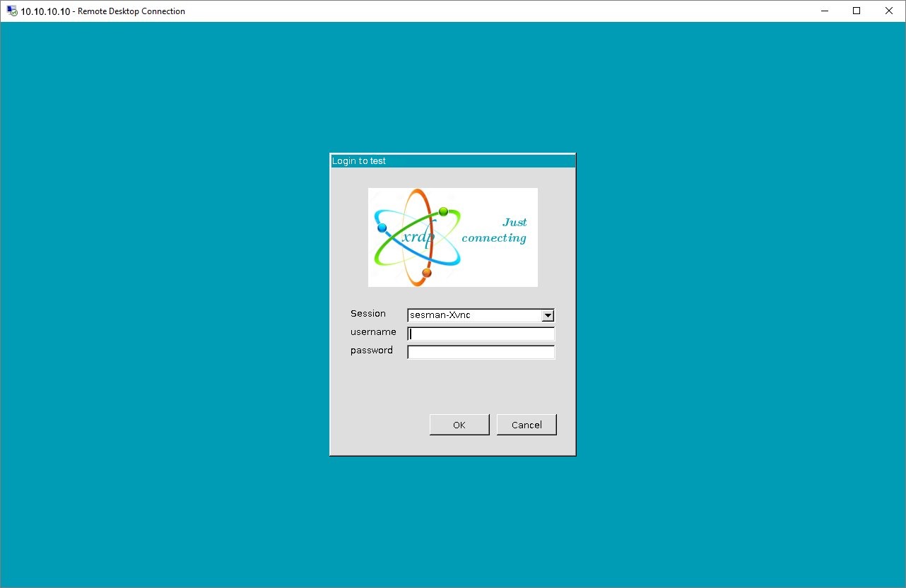This screenshot has height=588, width=906.
Task: Click the Cancel button in login dialog
Action: [x=526, y=425]
